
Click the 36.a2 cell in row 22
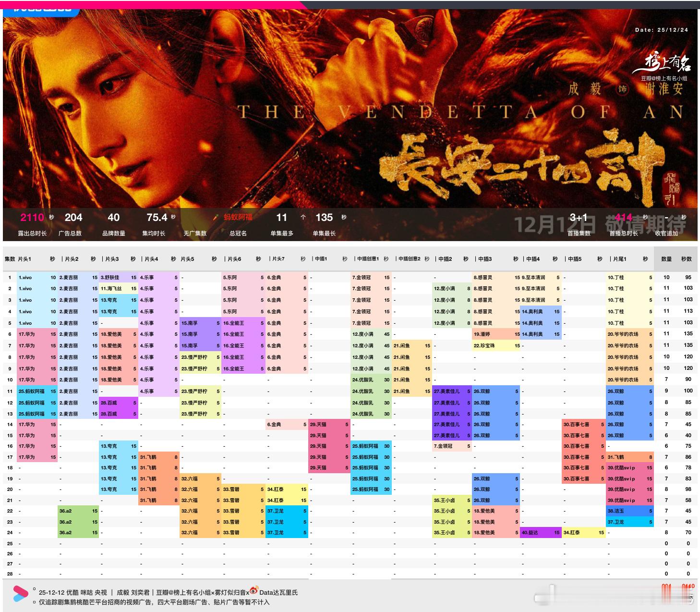point(78,511)
